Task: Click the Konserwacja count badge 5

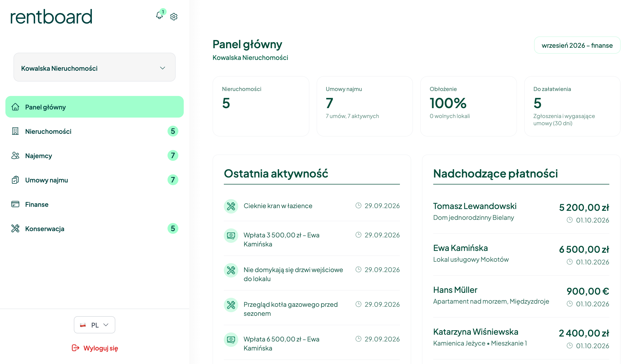Action: point(173,228)
